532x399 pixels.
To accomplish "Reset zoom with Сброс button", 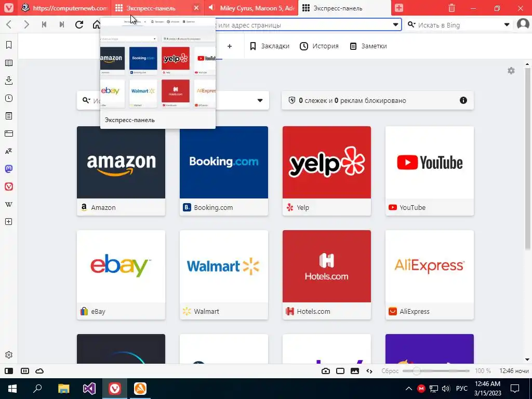I will point(390,371).
